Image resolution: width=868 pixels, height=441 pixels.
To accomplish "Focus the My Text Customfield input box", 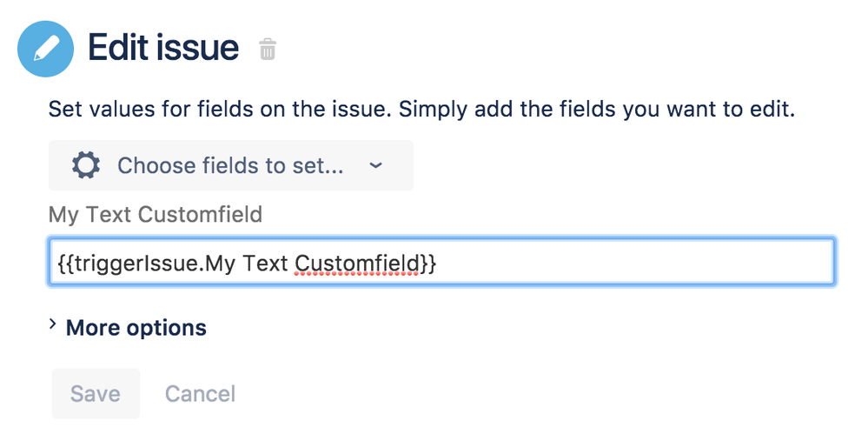I will [x=608, y=261].
